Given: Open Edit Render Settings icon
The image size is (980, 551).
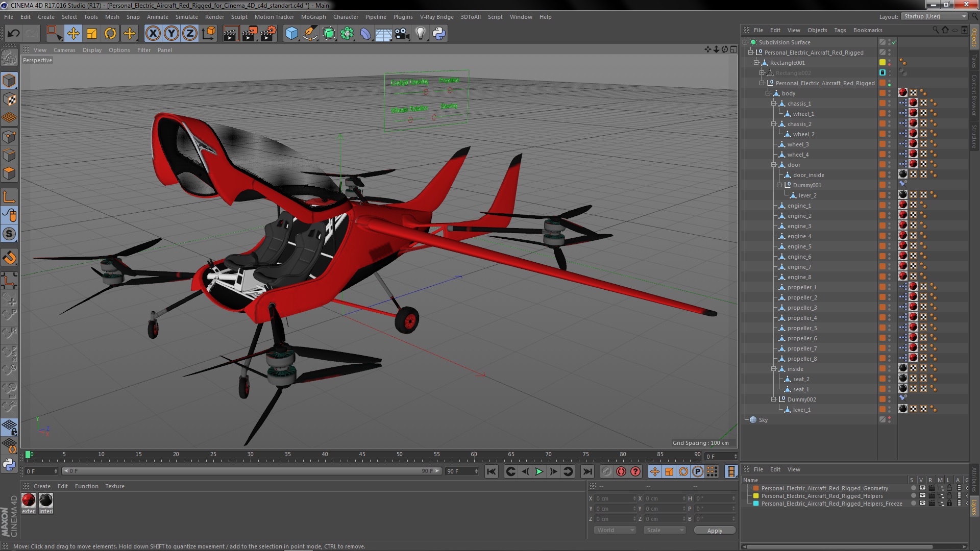Looking at the screenshot, I should 268,34.
